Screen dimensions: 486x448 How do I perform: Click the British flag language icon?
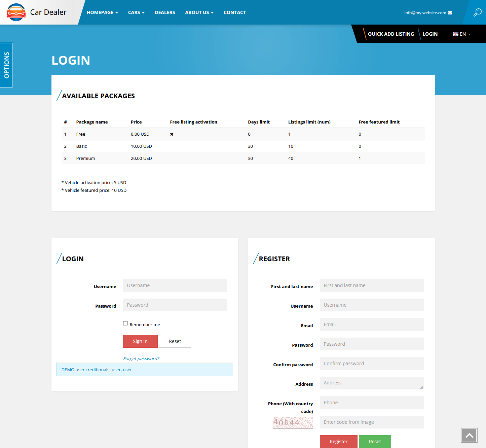(x=456, y=34)
